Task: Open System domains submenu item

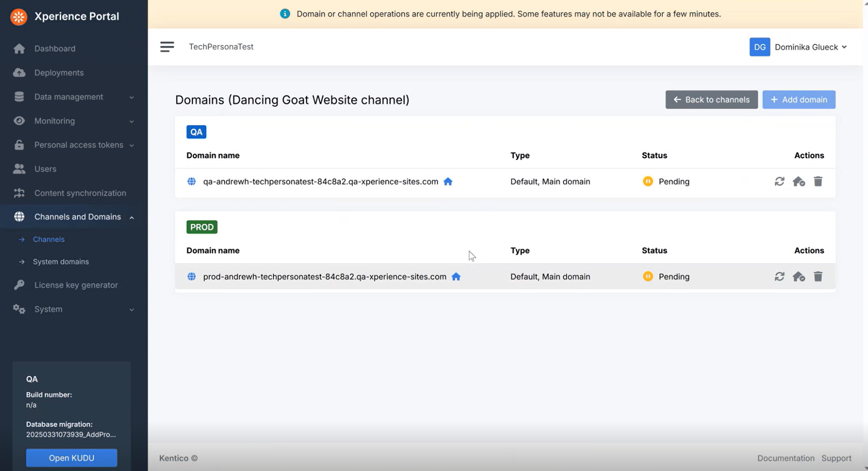Action: pos(61,262)
